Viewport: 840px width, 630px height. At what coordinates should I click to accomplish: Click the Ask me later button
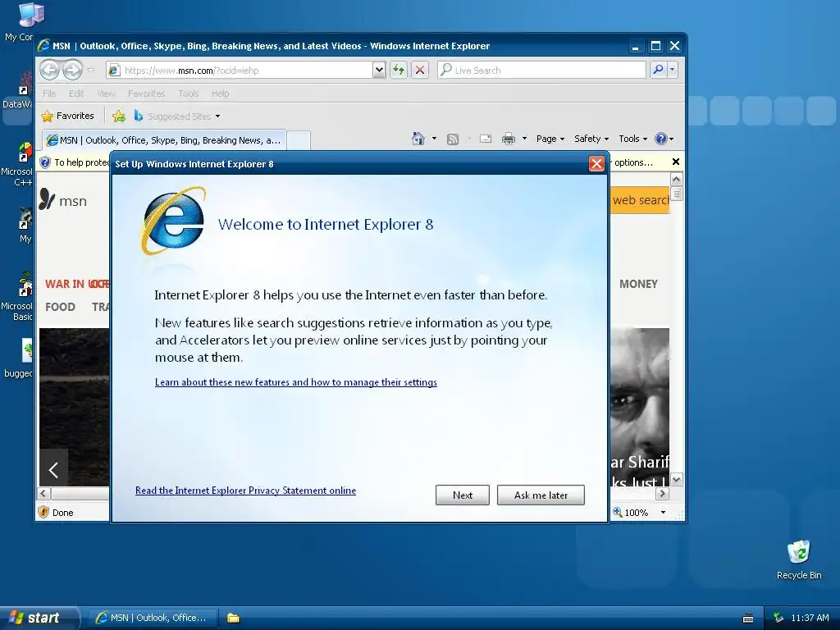(541, 495)
